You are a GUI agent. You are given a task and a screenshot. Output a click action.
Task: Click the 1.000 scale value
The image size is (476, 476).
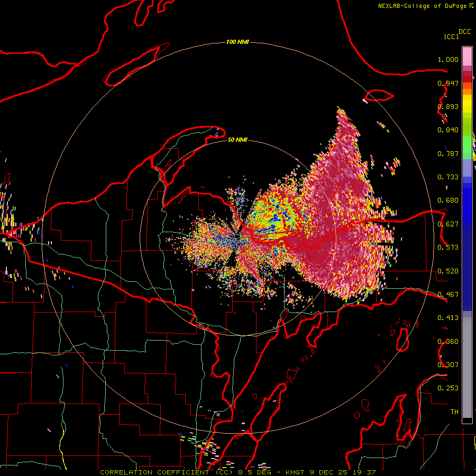pos(448,59)
